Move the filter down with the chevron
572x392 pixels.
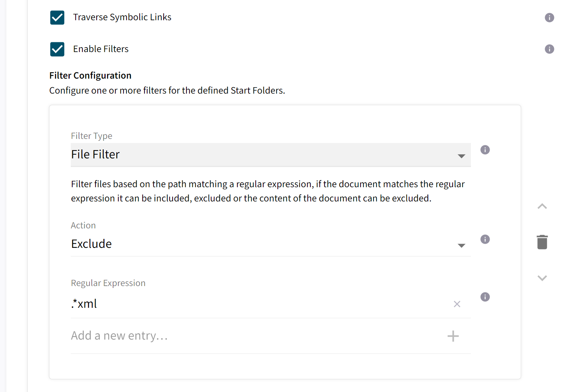pos(542,278)
